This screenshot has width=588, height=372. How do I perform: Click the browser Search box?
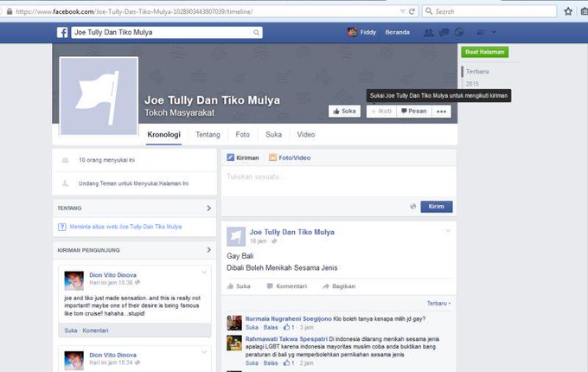click(489, 11)
